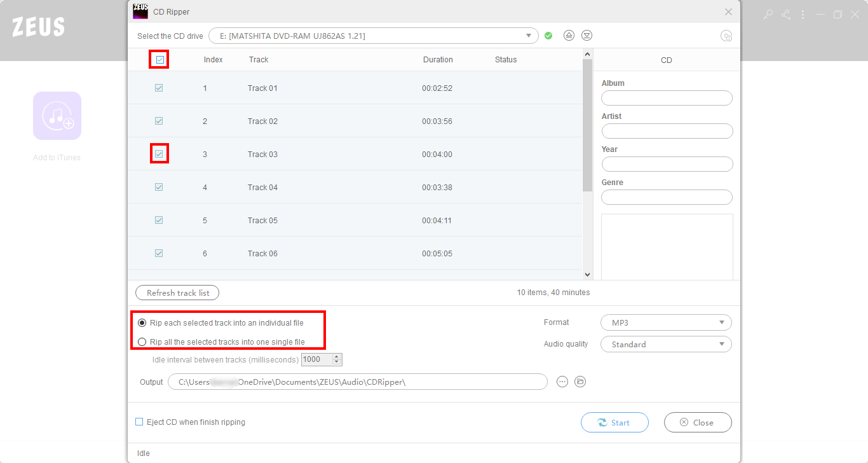The image size is (868, 463).
Task: Click Add to iTunes icon in ZEUS window
Action: (57, 116)
